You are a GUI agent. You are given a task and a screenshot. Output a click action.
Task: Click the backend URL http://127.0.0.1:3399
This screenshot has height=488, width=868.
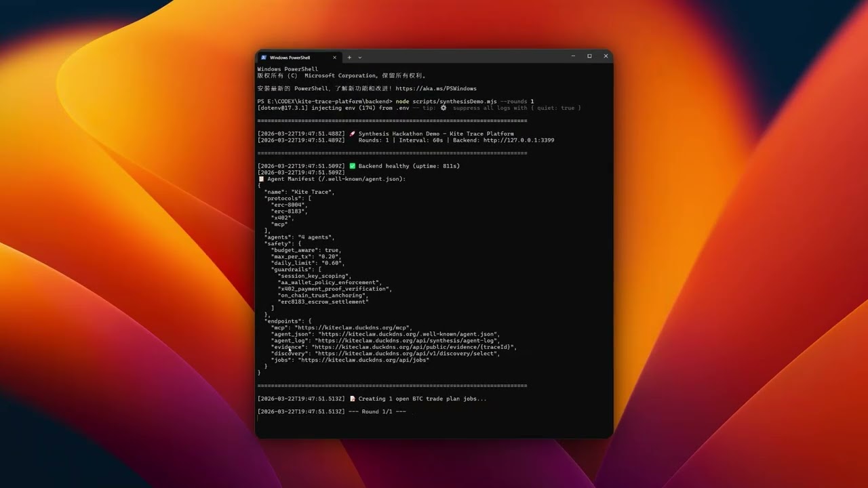tap(519, 140)
